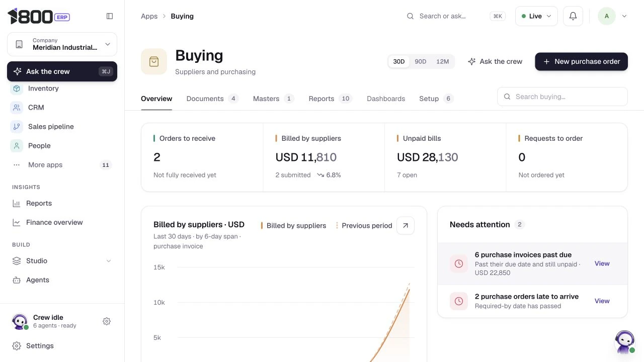This screenshot has height=362, width=644.
Task: Click Ask the crew in the header
Action: tap(495, 61)
